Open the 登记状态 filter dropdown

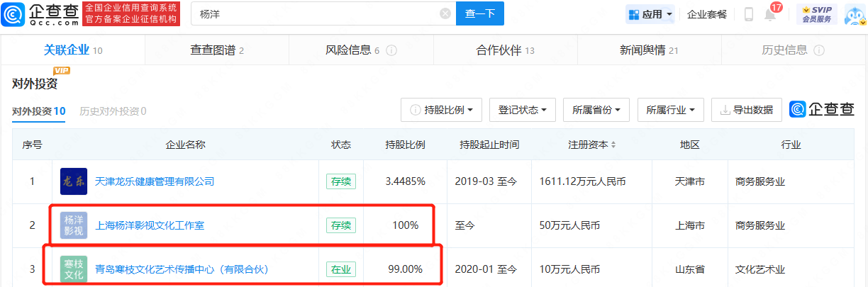522,110
